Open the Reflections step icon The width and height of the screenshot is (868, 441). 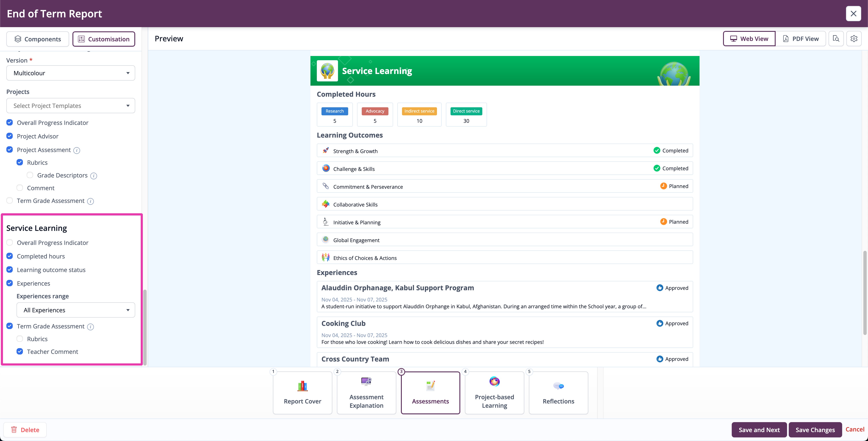point(558,386)
